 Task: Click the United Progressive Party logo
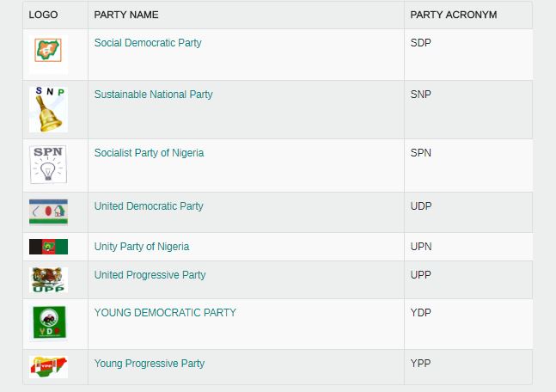click(x=48, y=279)
